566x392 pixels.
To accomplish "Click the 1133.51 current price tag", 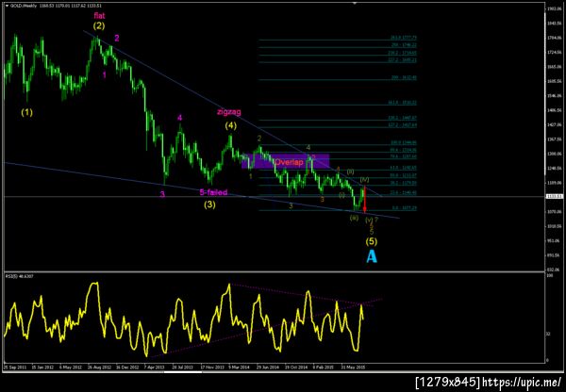I will tap(554, 197).
